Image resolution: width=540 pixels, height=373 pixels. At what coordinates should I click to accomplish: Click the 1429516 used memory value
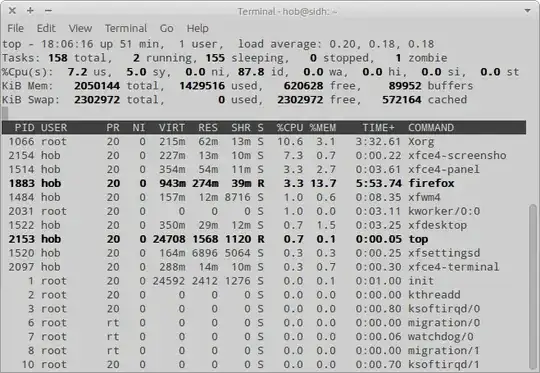point(202,86)
